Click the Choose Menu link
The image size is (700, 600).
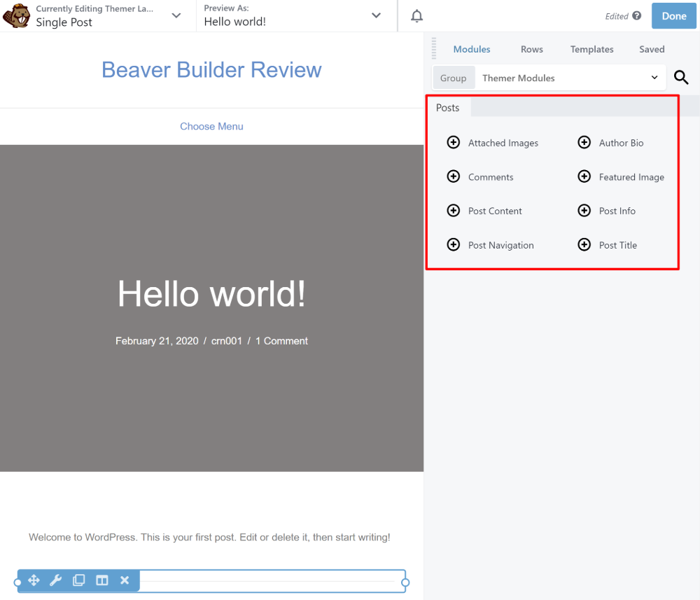[211, 126]
